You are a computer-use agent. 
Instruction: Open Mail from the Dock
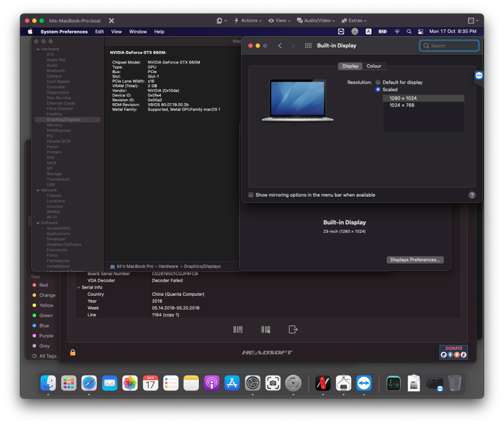(109, 383)
